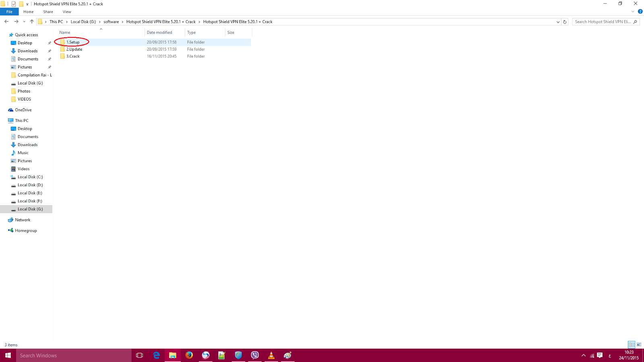This screenshot has height=362, width=644.
Task: Open Downloads under Quick access
Action: (27, 51)
